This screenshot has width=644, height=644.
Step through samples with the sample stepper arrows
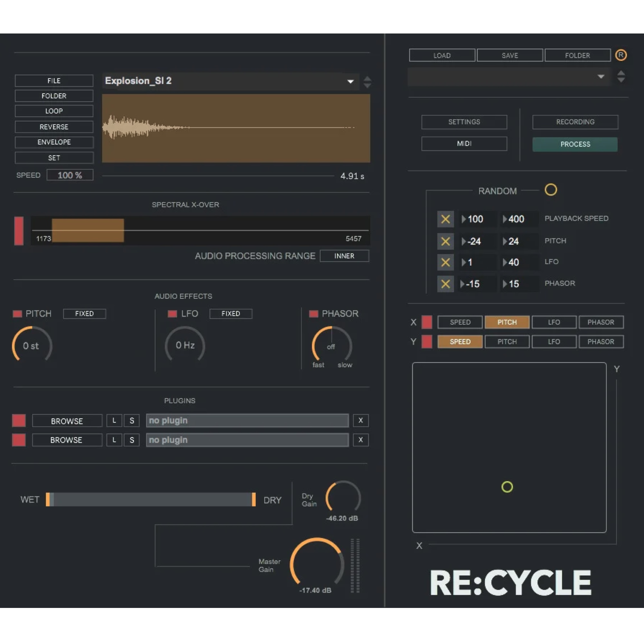pos(367,82)
